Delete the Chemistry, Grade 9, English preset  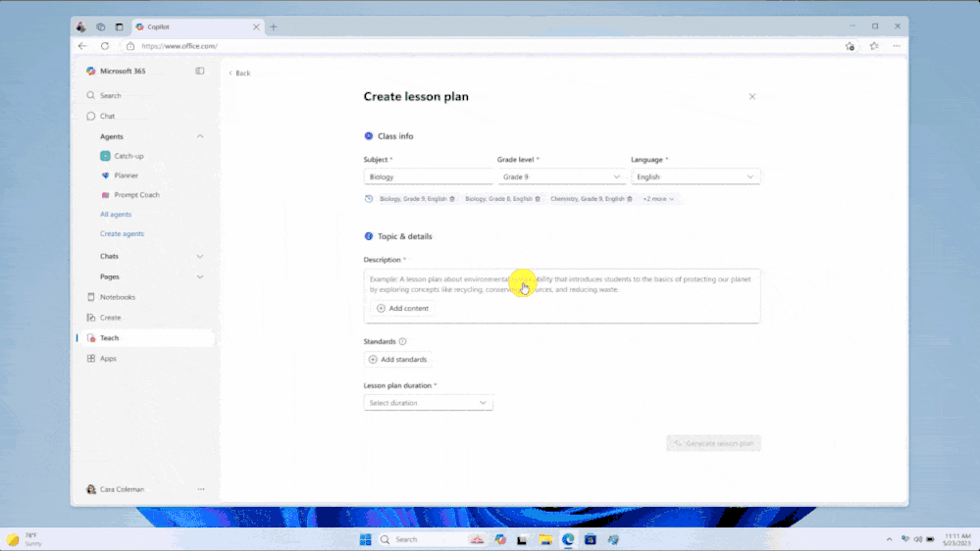[630, 199]
